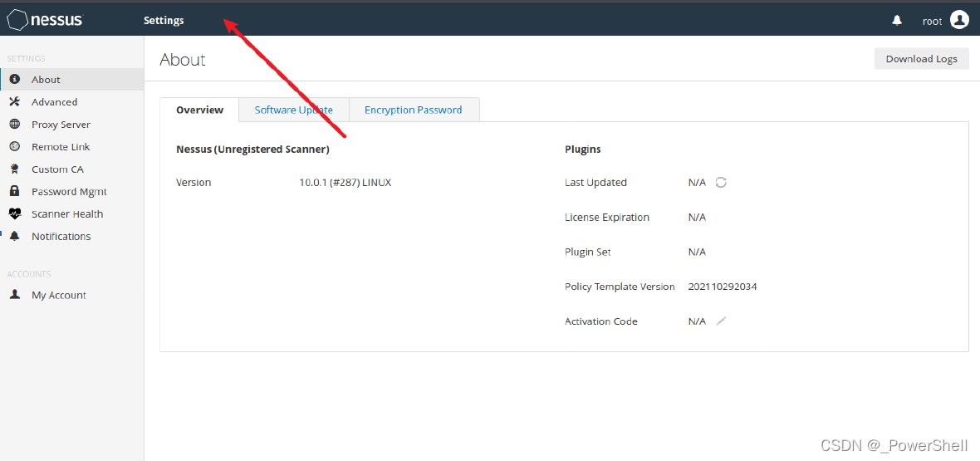Click the Version label
This screenshot has width=980, height=461.
click(194, 183)
